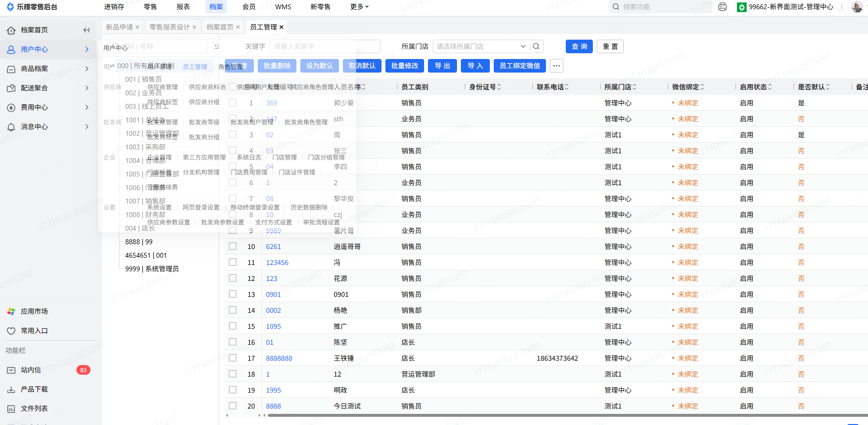Click the 批量修改 button
This screenshot has height=425, width=868.
pos(405,66)
